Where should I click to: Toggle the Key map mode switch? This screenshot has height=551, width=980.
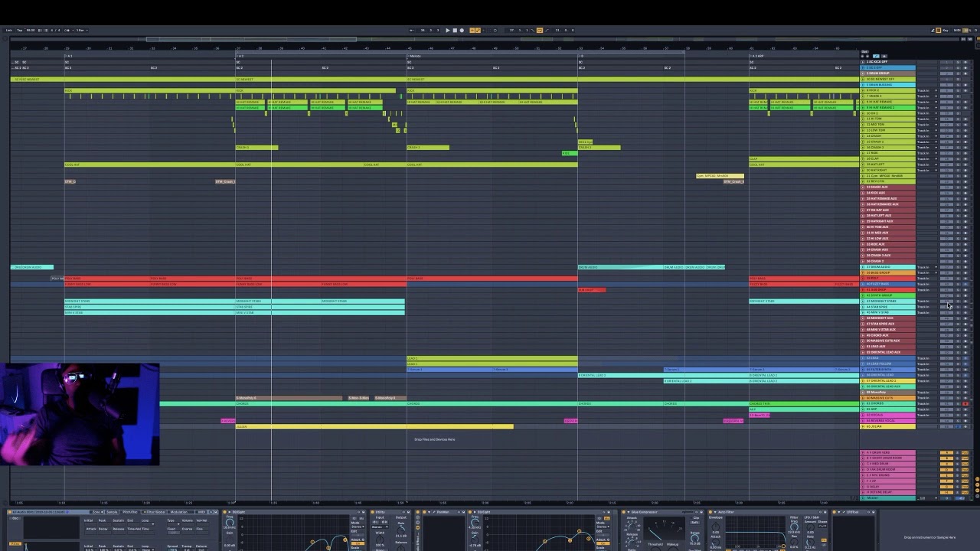[x=946, y=31]
